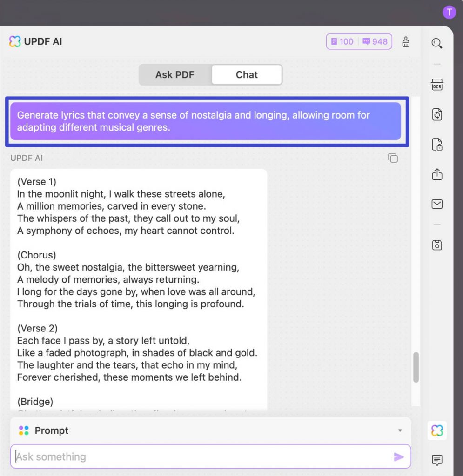463x476 pixels.
Task: Send message with the purple arrow
Action: [399, 456]
